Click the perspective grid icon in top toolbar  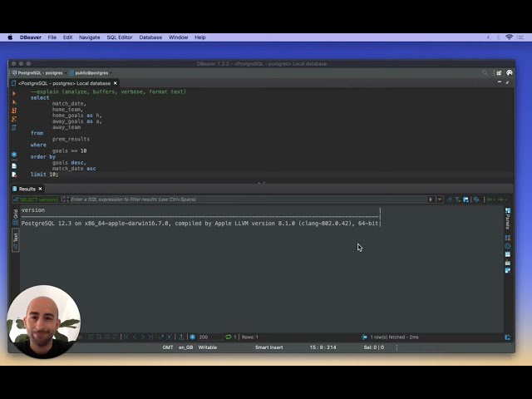499,72
